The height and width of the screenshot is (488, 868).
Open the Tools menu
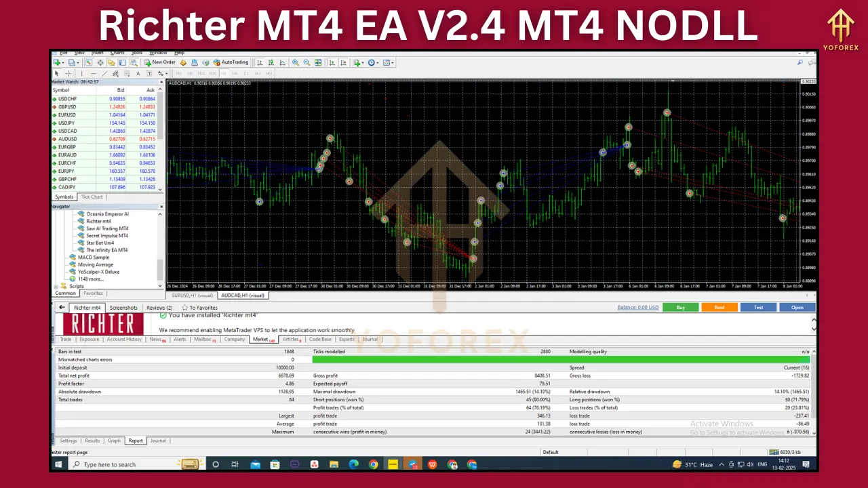click(x=137, y=52)
